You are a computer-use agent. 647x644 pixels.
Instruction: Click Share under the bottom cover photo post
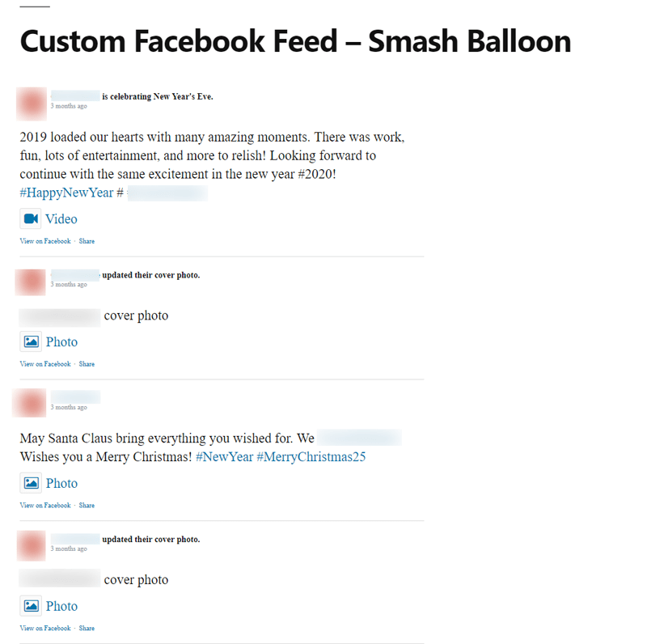click(x=87, y=628)
